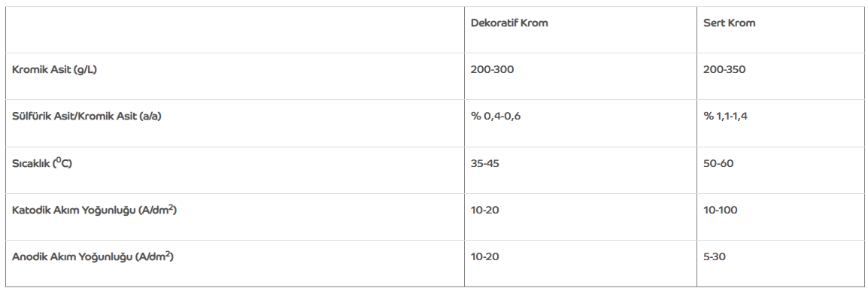868x291 pixels.
Task: Select the % 1,1-1,4 cell
Action: (x=726, y=117)
